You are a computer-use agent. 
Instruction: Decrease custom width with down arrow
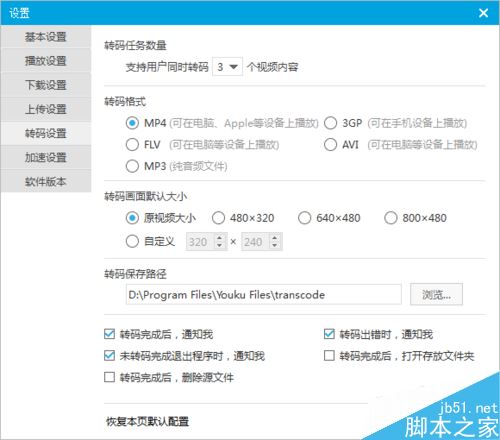pos(219,245)
